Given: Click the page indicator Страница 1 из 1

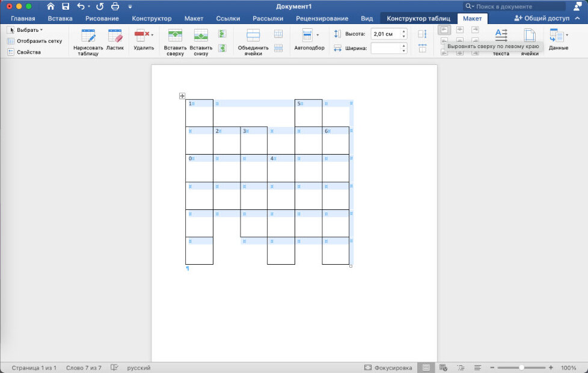Looking at the screenshot, I should (34, 368).
